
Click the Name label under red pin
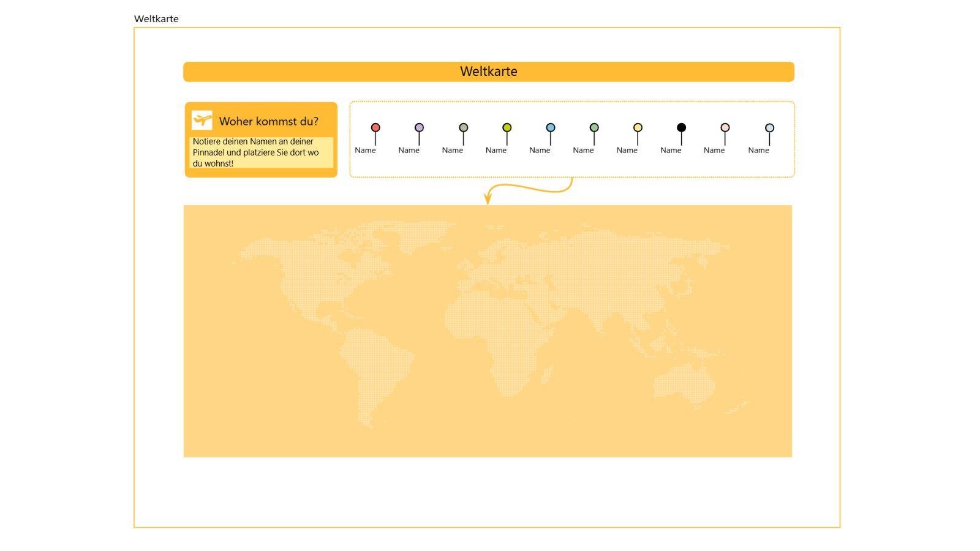point(365,151)
